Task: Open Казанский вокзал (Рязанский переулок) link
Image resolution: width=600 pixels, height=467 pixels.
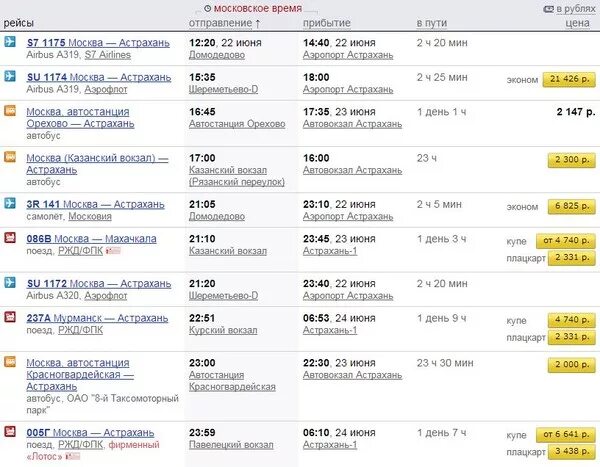Action: [x=237, y=176]
